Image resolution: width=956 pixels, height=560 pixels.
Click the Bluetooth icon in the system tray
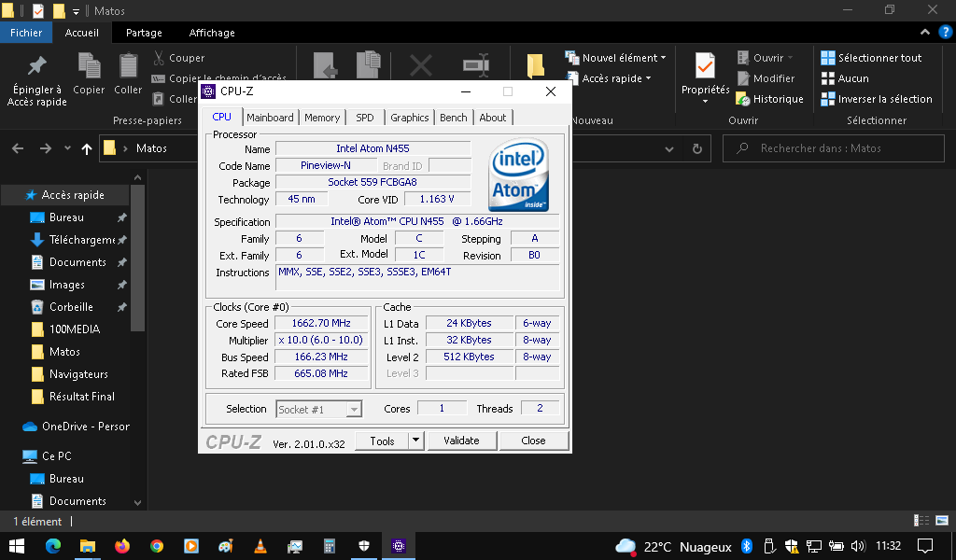[747, 546]
